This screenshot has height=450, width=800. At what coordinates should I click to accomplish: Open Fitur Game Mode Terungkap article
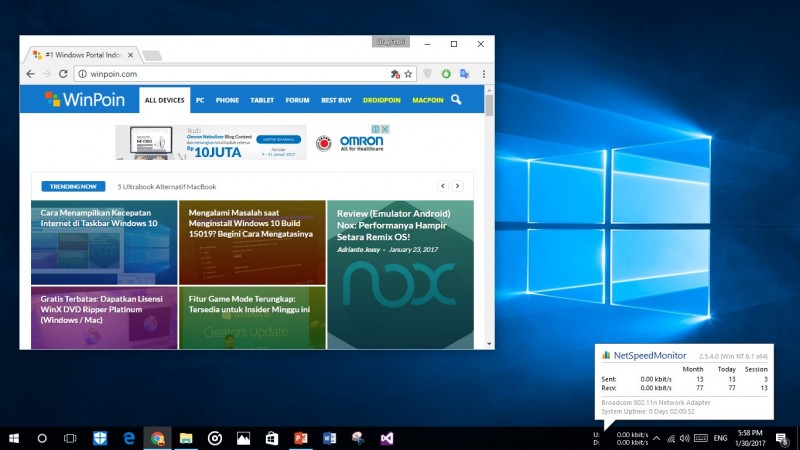252,317
